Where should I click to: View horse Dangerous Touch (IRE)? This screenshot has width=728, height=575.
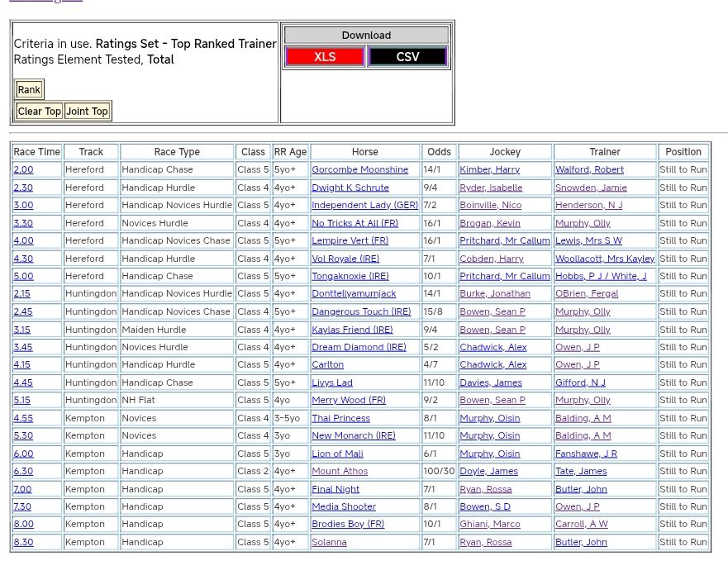pyautogui.click(x=360, y=311)
